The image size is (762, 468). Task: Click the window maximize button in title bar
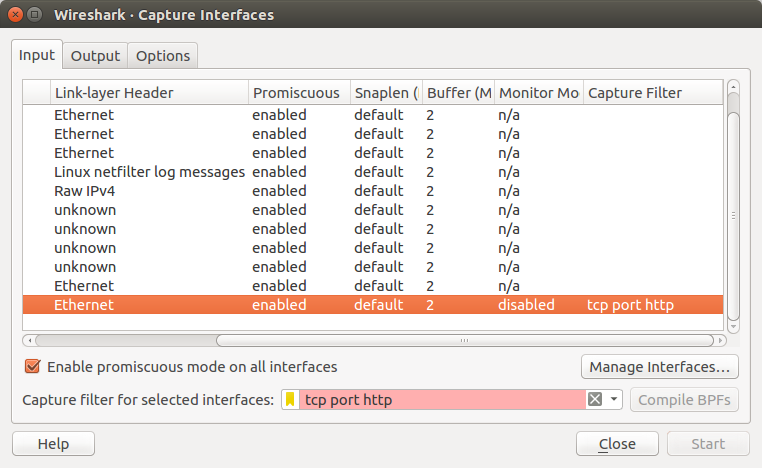35,15
